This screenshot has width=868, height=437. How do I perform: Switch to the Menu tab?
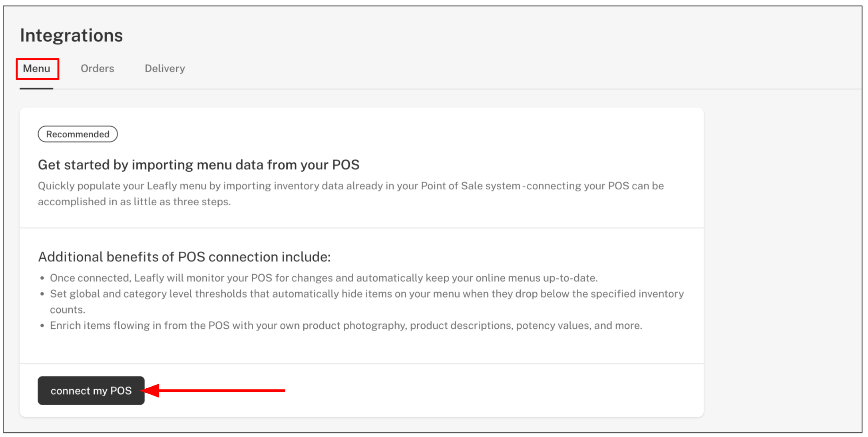[36, 69]
